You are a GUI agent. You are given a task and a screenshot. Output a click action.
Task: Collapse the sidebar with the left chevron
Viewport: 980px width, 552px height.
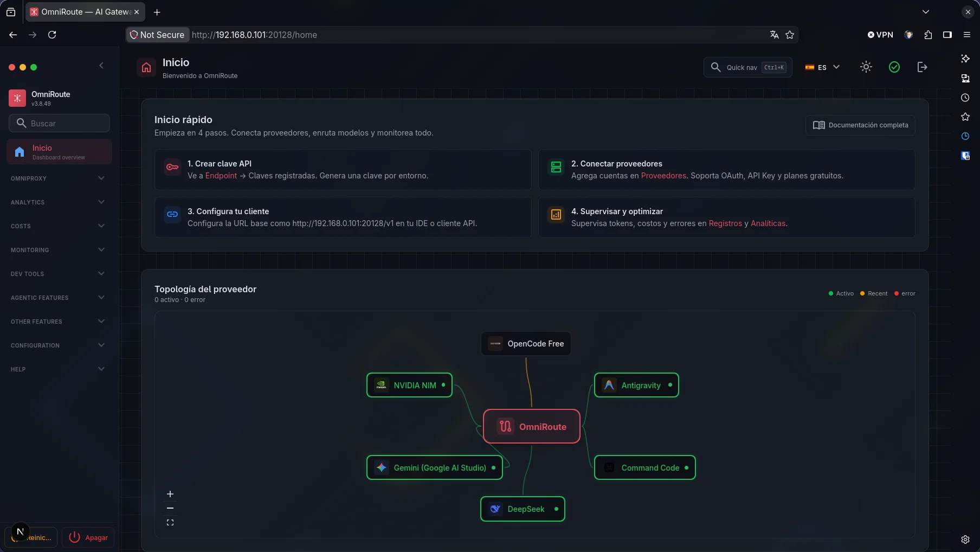pyautogui.click(x=101, y=66)
